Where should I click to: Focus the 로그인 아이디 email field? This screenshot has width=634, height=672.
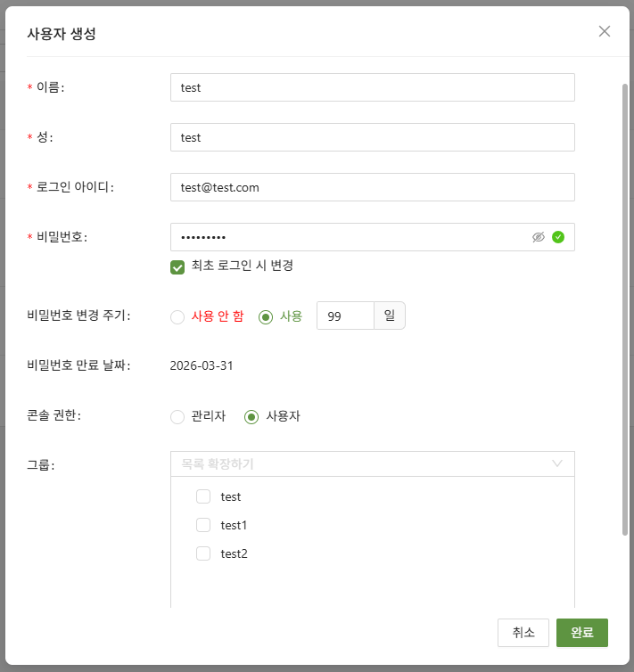pos(372,187)
